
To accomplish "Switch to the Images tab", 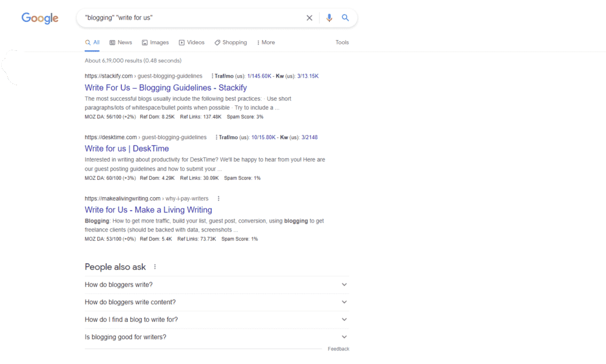I will tap(155, 43).
